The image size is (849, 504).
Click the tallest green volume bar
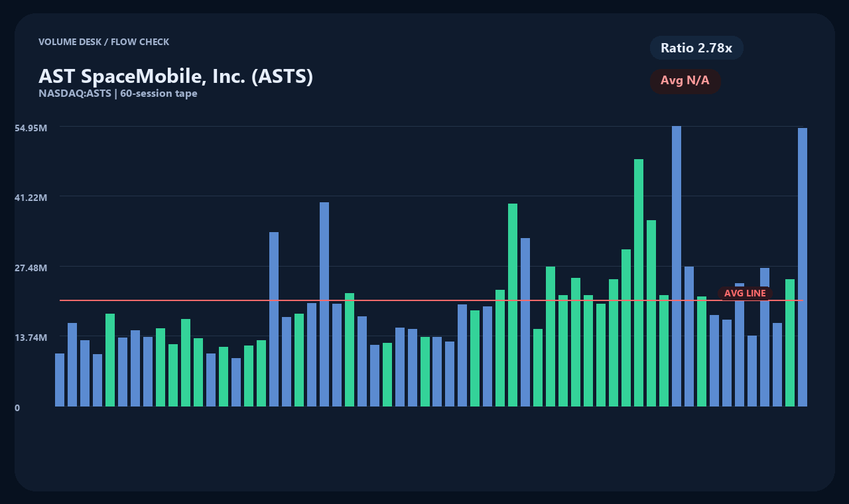click(639, 283)
